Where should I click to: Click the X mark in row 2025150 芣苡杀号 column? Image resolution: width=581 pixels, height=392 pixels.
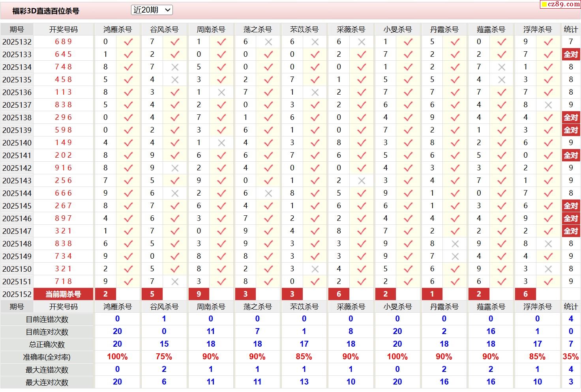[315, 269]
